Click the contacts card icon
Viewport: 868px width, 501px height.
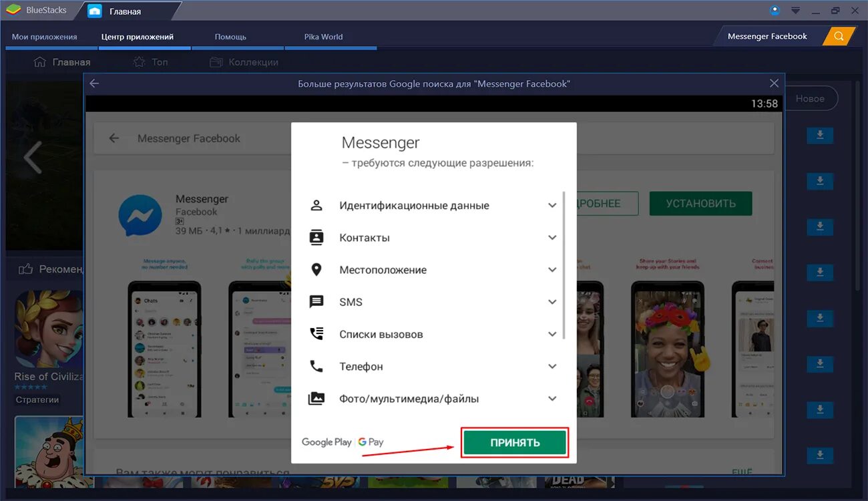[316, 237]
